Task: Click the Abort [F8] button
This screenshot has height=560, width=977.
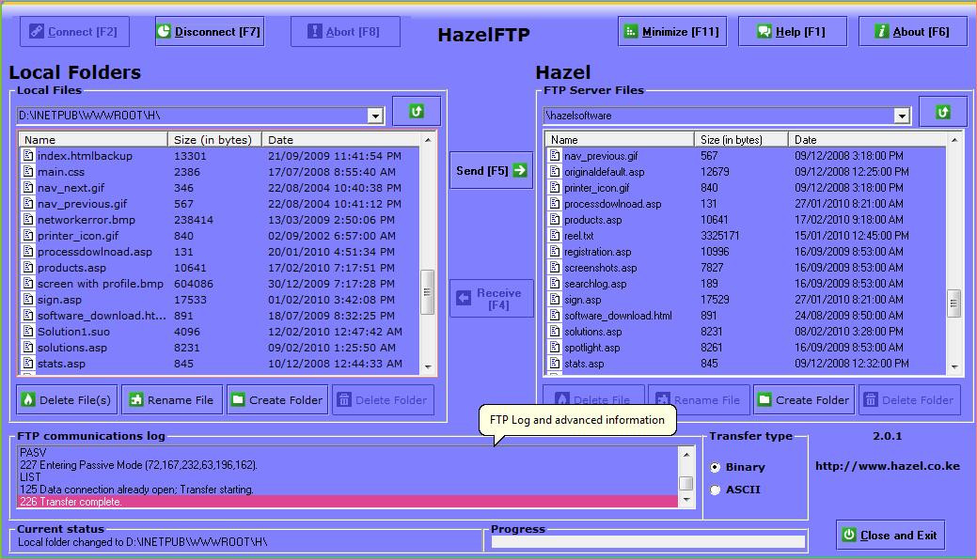Action: [x=345, y=32]
